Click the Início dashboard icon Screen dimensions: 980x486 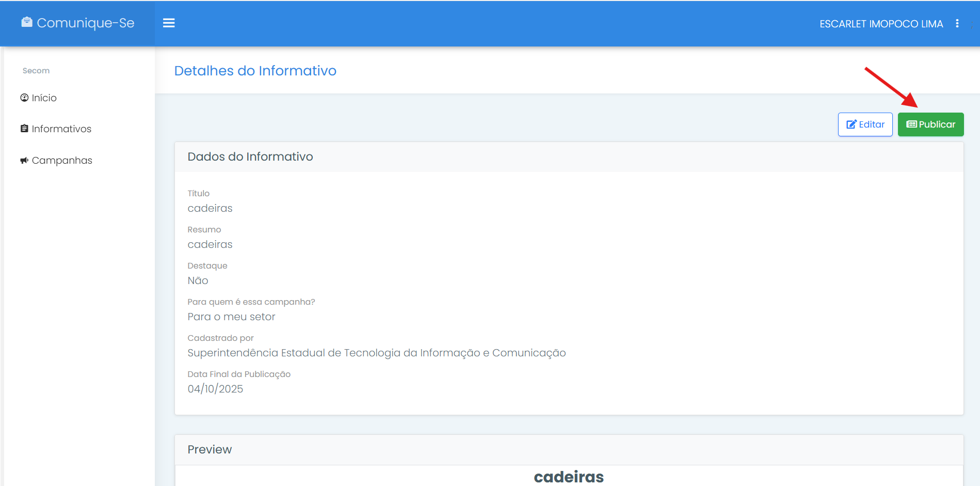click(x=24, y=98)
